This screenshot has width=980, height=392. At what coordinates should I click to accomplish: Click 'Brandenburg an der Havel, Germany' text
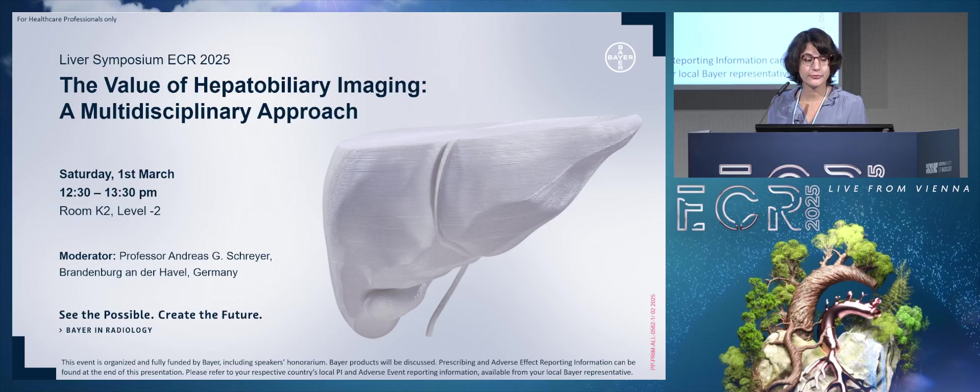(149, 272)
